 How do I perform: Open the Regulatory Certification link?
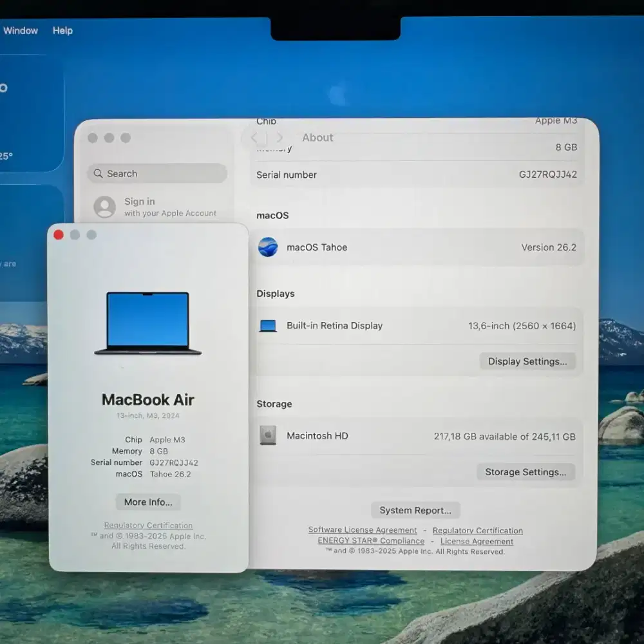[x=477, y=530]
